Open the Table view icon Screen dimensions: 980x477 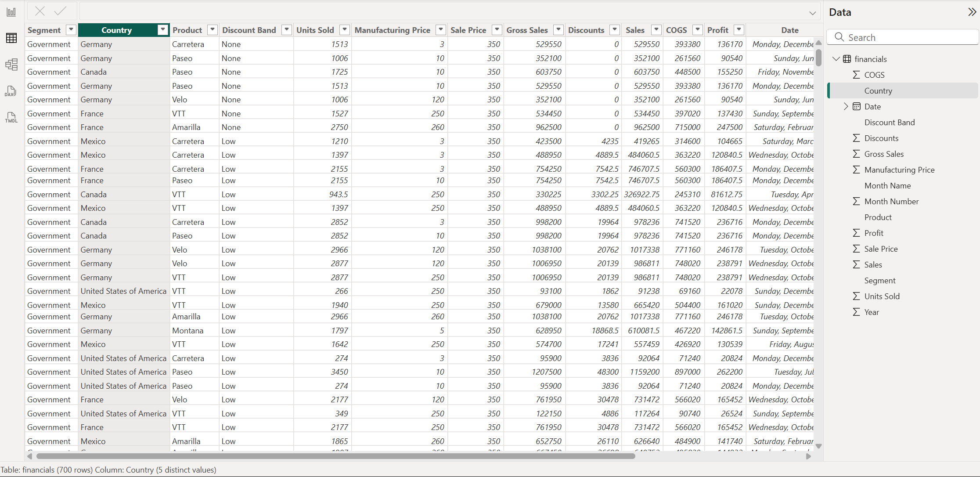[x=11, y=38]
